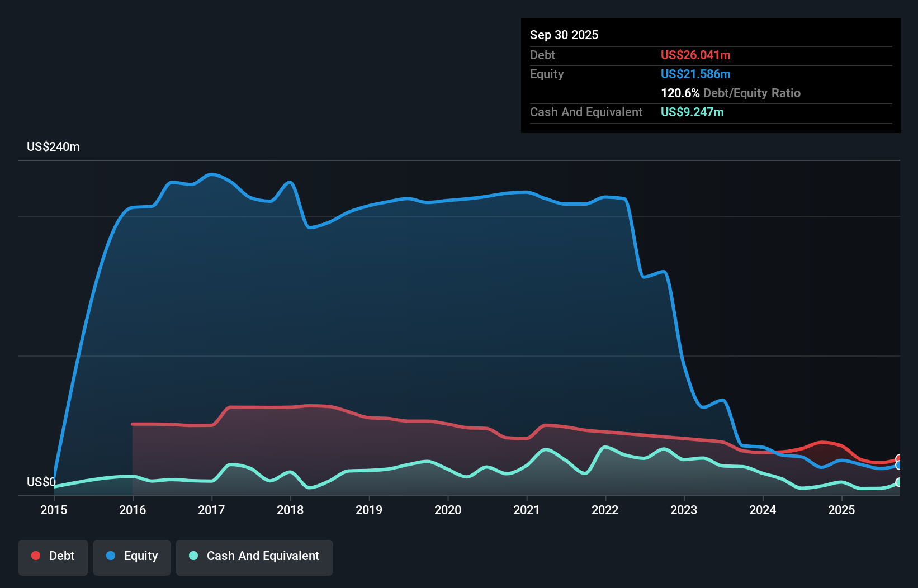Click the red Debt legend dot
The width and height of the screenshot is (918, 588).
point(35,556)
